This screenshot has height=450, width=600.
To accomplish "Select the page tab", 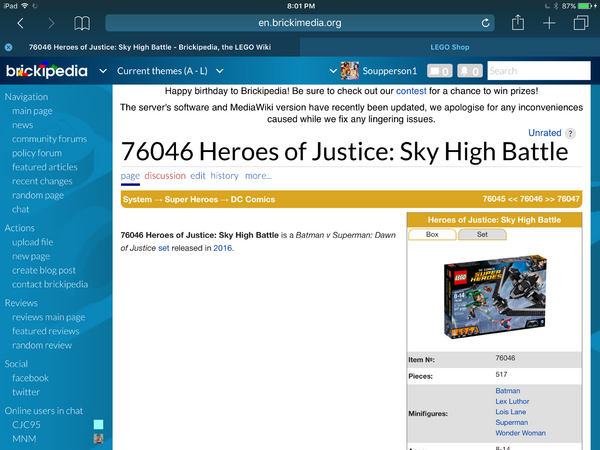I will tap(130, 176).
